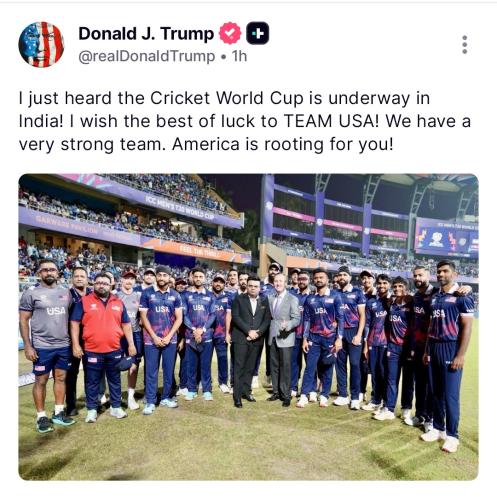Screen dimensions: 497x500
Task: Click the words TEAM USA in post
Action: [x=331, y=121]
